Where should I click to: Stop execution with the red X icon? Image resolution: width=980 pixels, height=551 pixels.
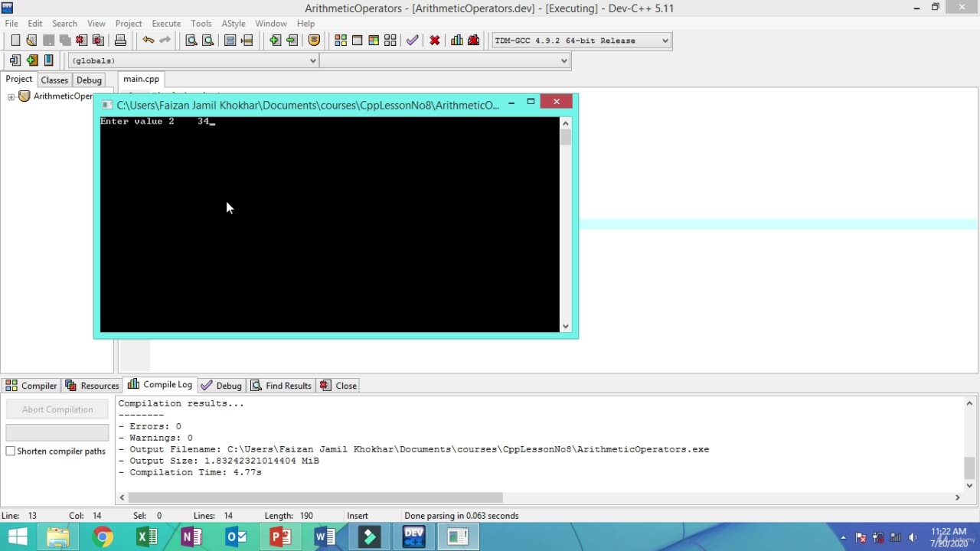(x=435, y=41)
